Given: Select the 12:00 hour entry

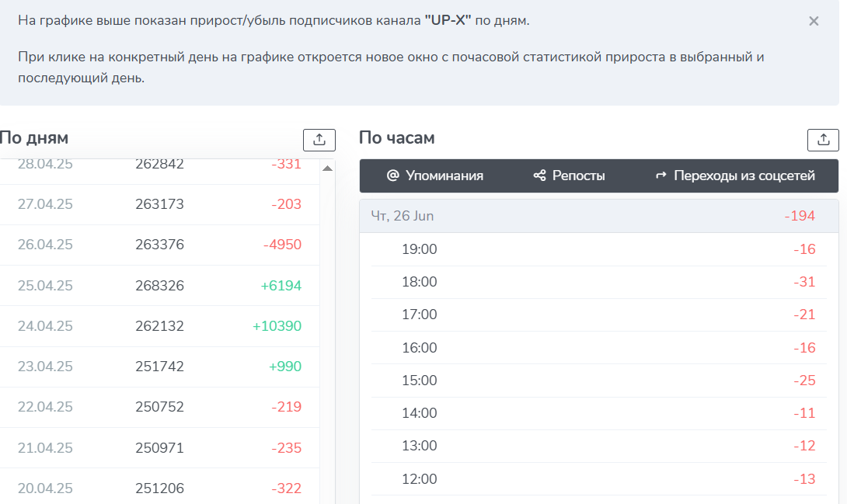Looking at the screenshot, I should pos(598,479).
